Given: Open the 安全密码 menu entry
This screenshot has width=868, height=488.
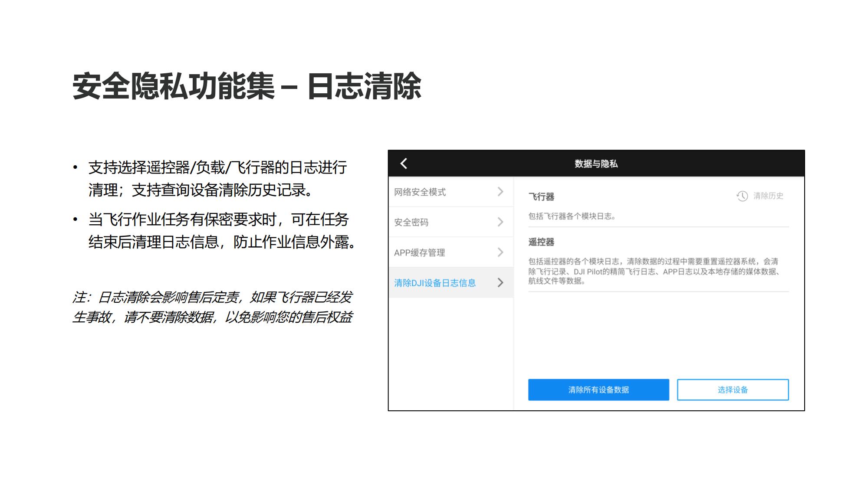Looking at the screenshot, I should point(411,223).
